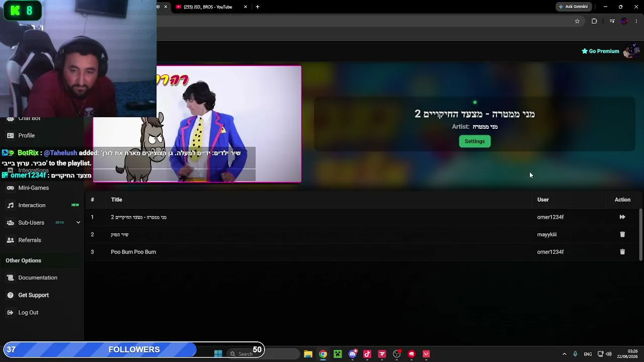Open File Explorer from the taskbar
Image resolution: width=644 pixels, height=362 pixels.
tap(308, 354)
